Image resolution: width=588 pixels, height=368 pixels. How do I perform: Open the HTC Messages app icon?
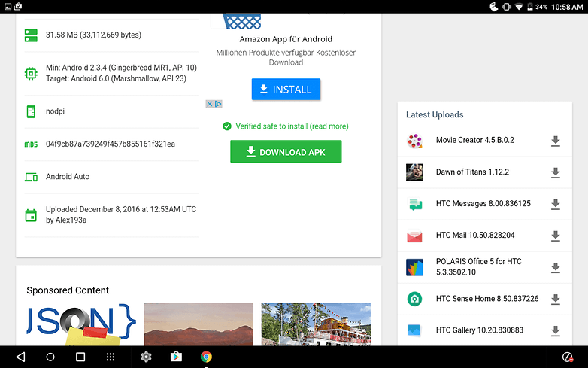pyautogui.click(x=415, y=204)
